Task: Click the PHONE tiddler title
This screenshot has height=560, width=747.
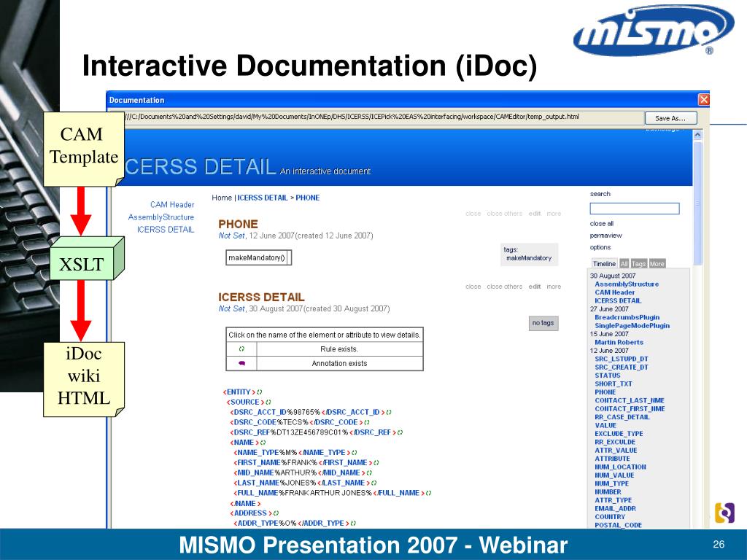Action: 238,224
